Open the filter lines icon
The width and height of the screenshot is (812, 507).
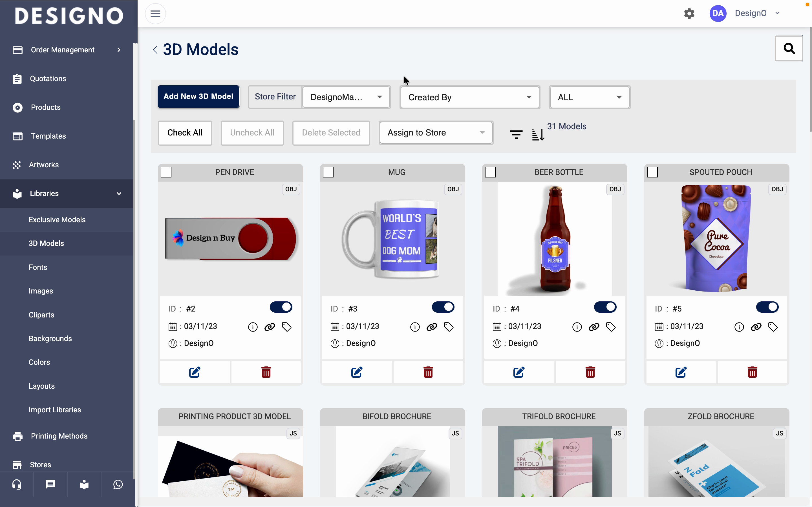[x=516, y=134]
